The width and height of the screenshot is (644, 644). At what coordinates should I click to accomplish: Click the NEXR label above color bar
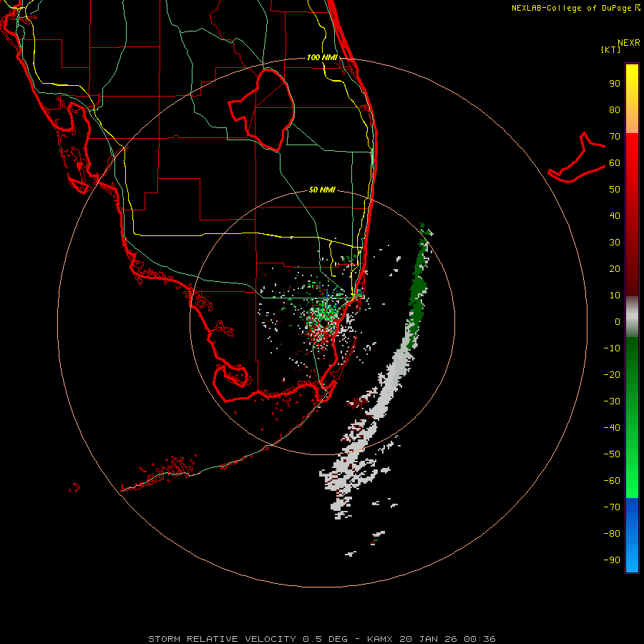629,43
